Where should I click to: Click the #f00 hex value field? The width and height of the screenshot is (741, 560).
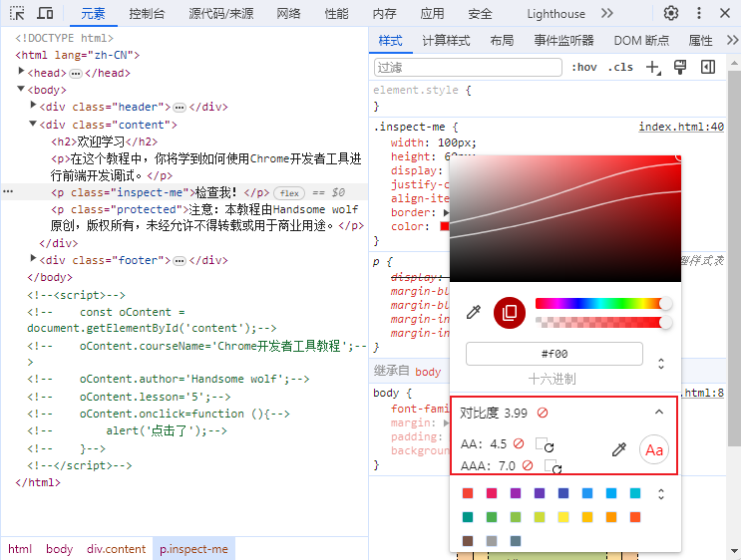pos(555,354)
